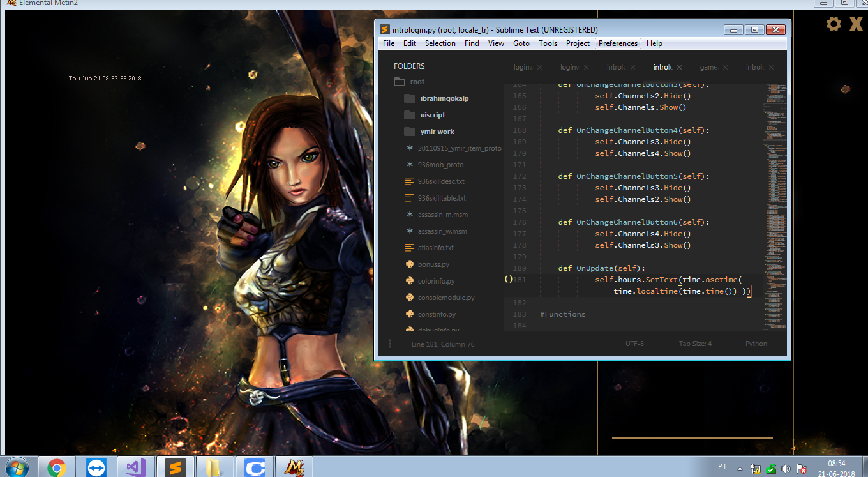Image resolution: width=868 pixels, height=477 pixels.
Task: Open Windows Explorer folder taskbar icon
Action: pos(214,468)
